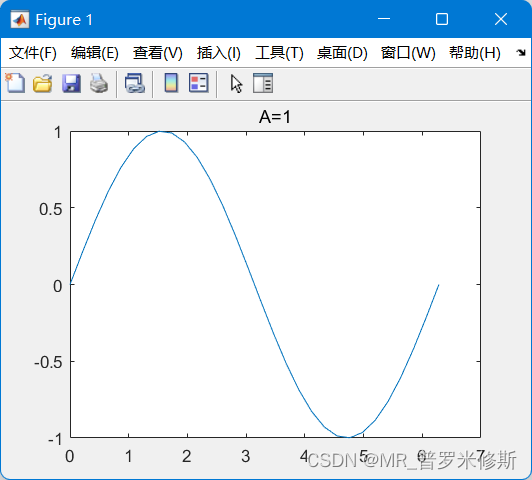Screen dimensions: 532x480
Task: Click the x-axis tick label 3
Action: (x=246, y=456)
